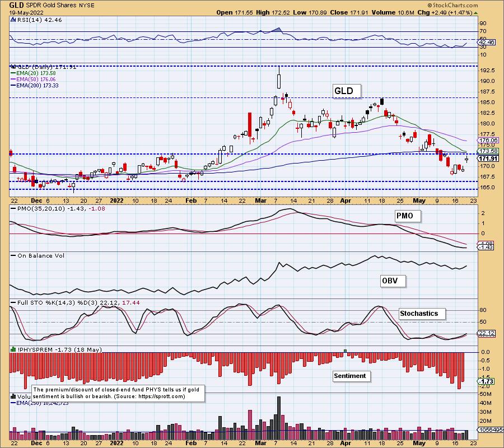Click the bar icon before the Volume legend

[13, 396]
